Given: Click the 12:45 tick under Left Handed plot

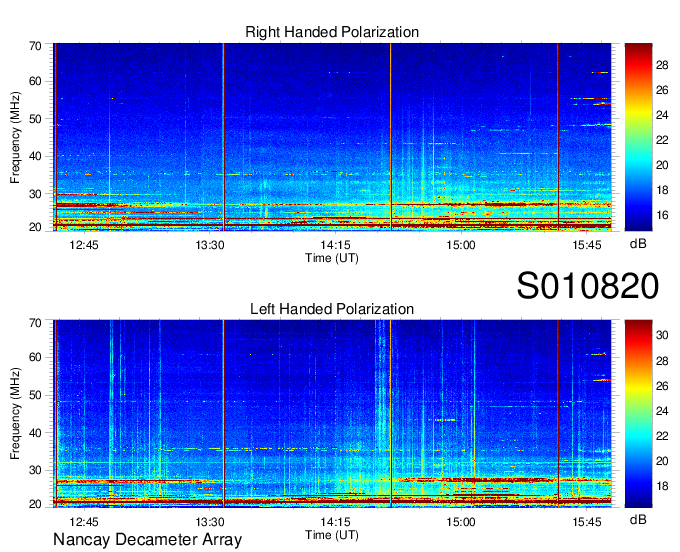Looking at the screenshot, I should (84, 522).
